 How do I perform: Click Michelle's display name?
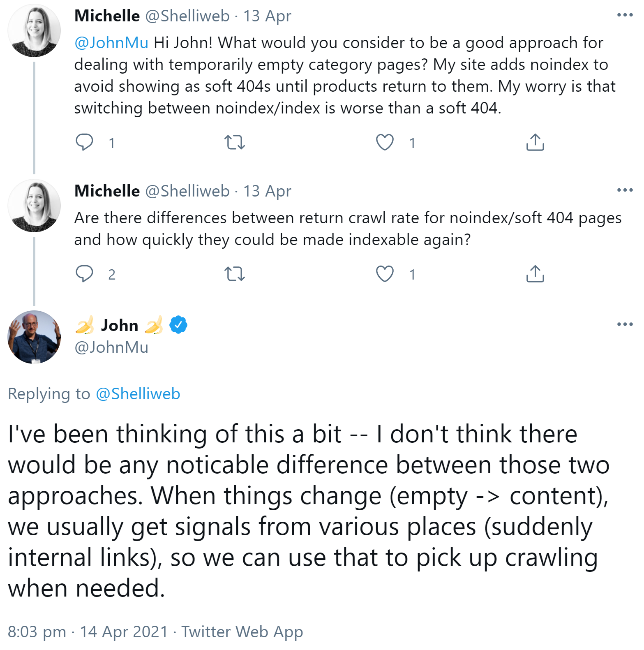point(106,15)
